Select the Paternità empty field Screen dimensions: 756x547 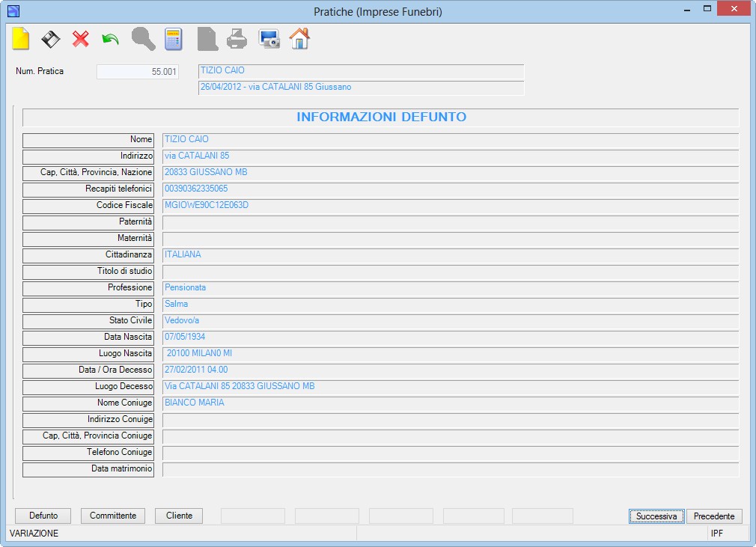click(451, 223)
